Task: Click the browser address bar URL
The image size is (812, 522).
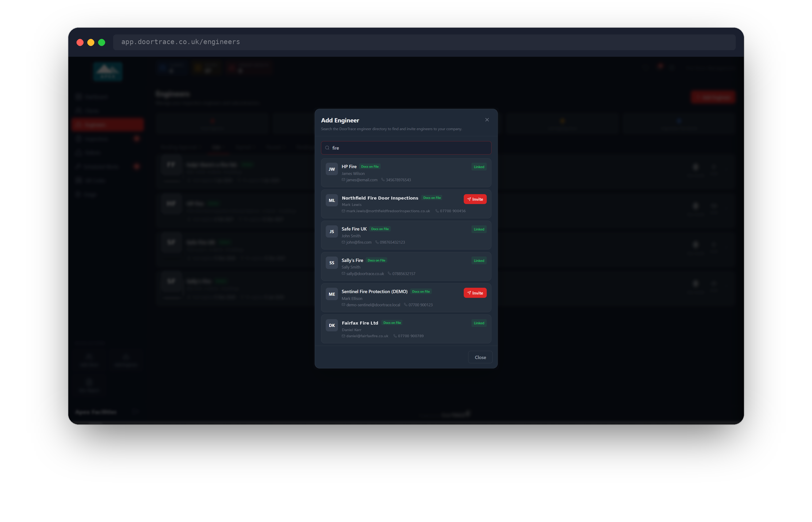Action: pos(180,42)
